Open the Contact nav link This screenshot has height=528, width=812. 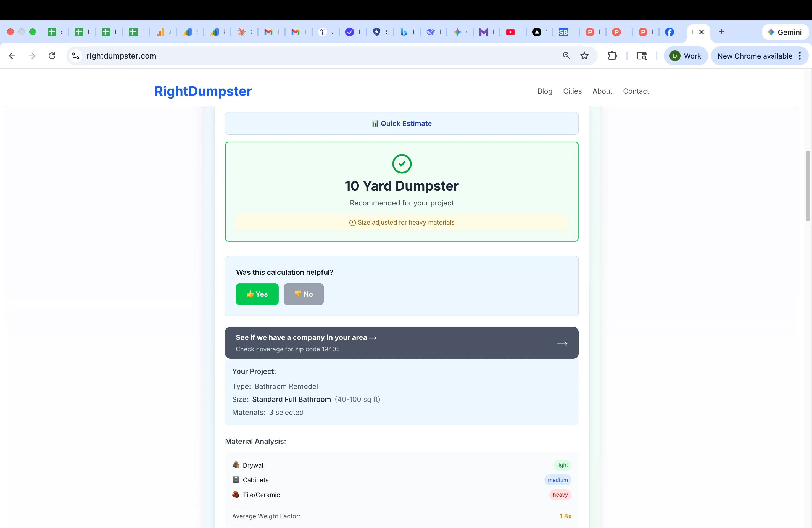coord(636,91)
